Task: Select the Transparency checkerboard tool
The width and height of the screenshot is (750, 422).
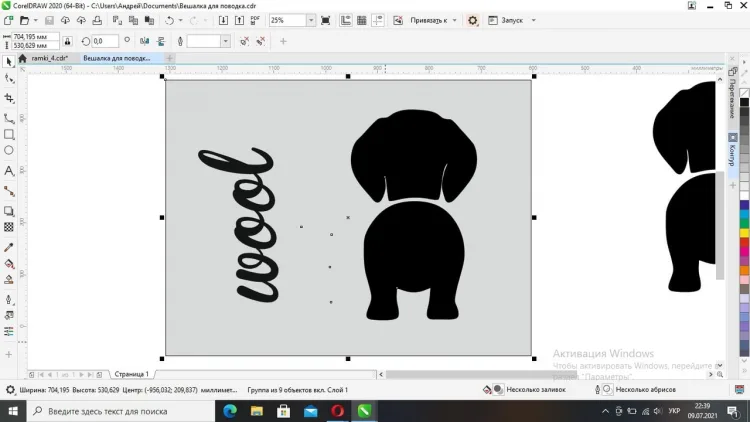Action: [x=9, y=227]
